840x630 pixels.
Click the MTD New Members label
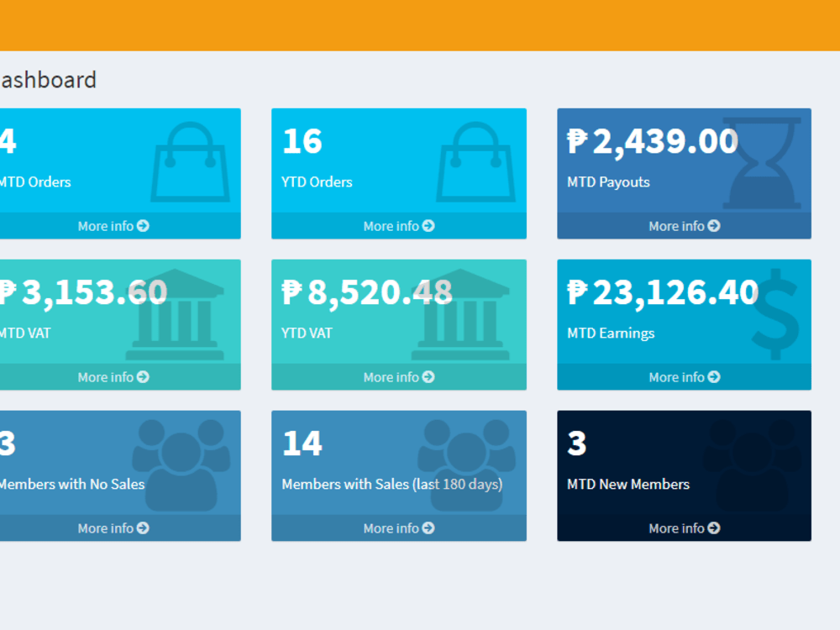pyautogui.click(x=627, y=485)
